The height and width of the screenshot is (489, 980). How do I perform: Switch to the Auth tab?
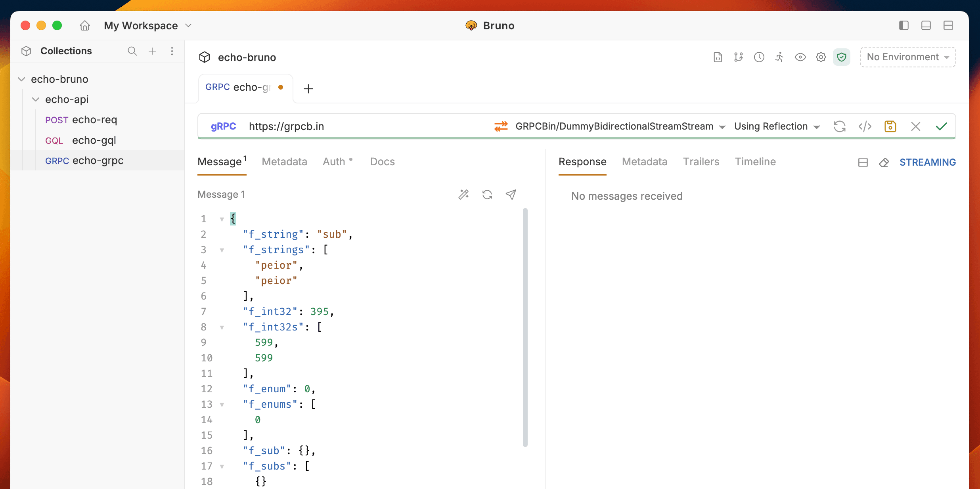coord(334,162)
